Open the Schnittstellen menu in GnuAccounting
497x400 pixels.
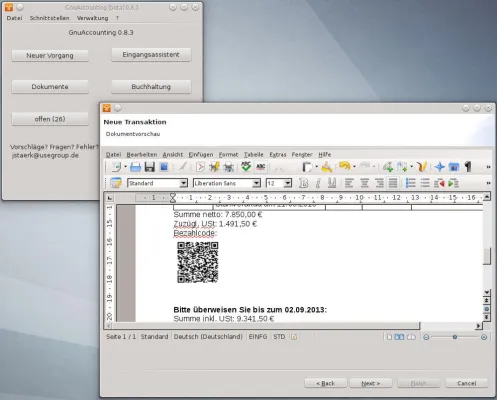tap(49, 18)
